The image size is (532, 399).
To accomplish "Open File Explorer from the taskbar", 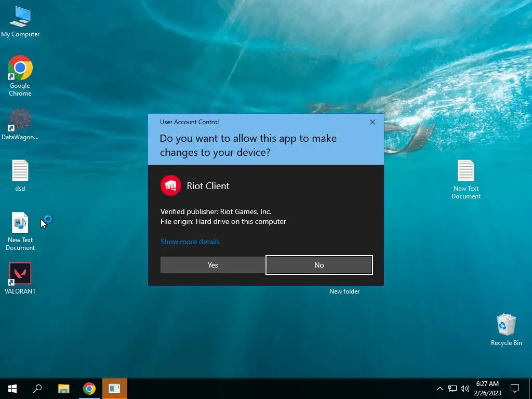I will [63, 389].
